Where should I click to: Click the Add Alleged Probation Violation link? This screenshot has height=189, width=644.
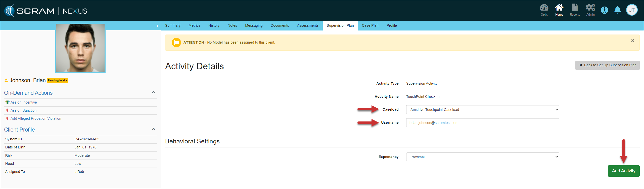[36, 118]
